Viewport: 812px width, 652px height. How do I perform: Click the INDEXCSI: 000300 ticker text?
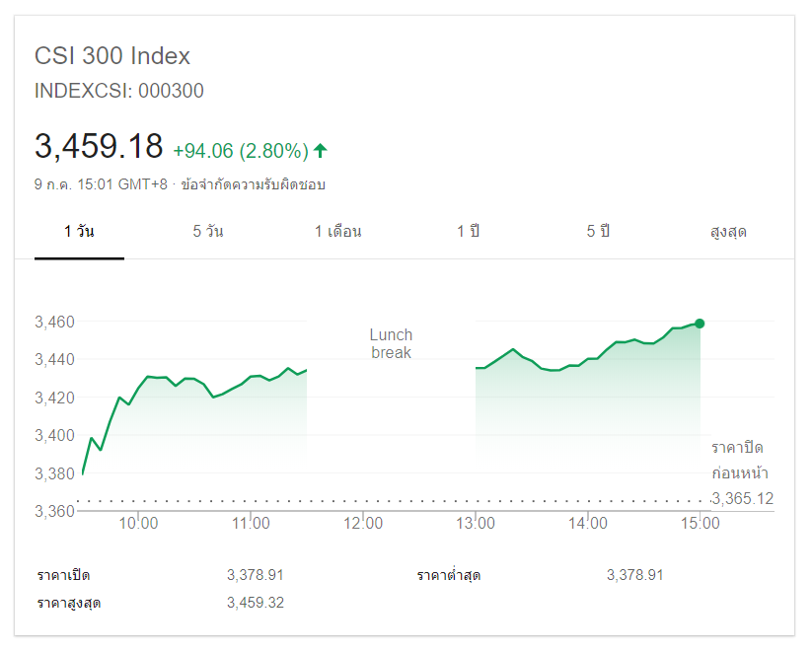[x=119, y=91]
